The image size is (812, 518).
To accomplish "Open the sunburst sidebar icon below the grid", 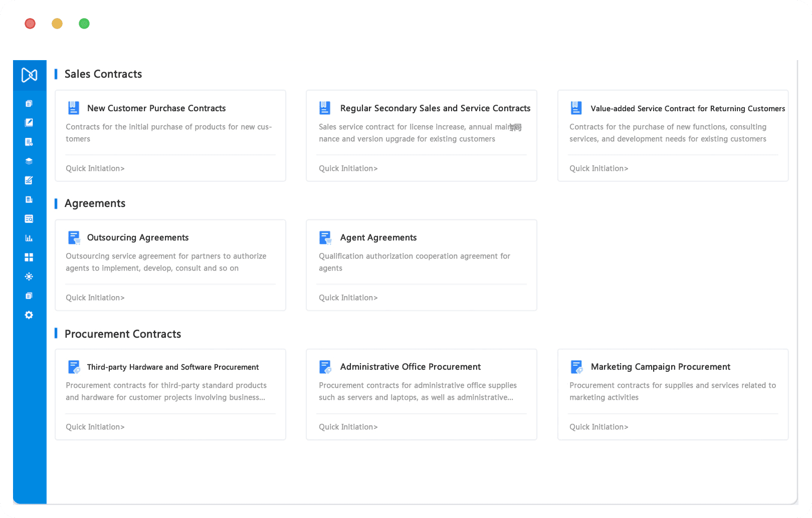I will coord(29,277).
